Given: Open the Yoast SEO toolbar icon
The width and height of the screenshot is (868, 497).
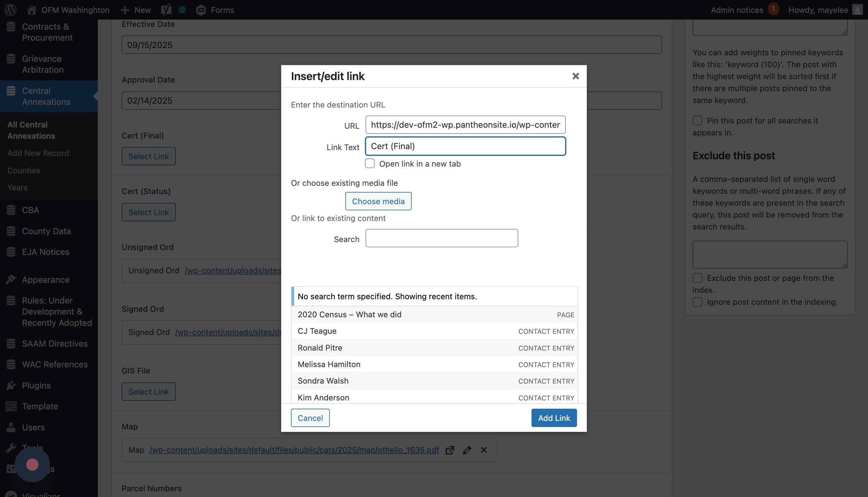Looking at the screenshot, I should pyautogui.click(x=166, y=9).
